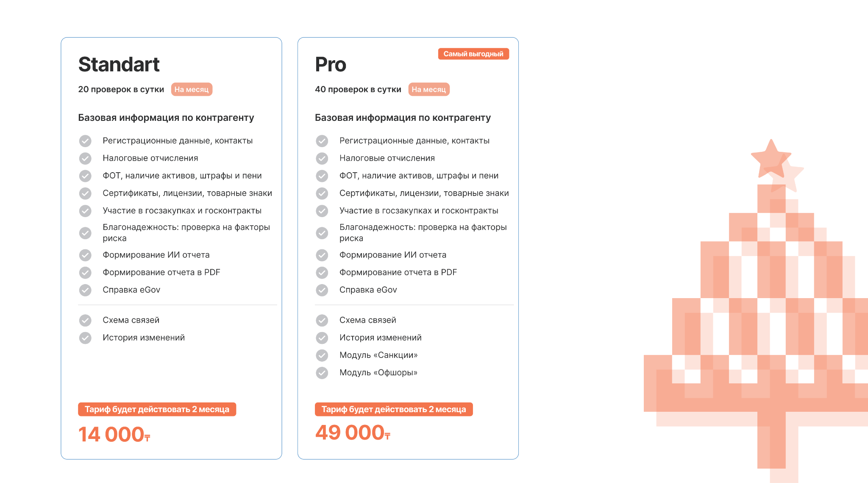Image resolution: width=868 pixels, height=483 pixels.
Task: Click checkmark beside Pro 'Формирование ИИ отчета'
Action: point(322,255)
